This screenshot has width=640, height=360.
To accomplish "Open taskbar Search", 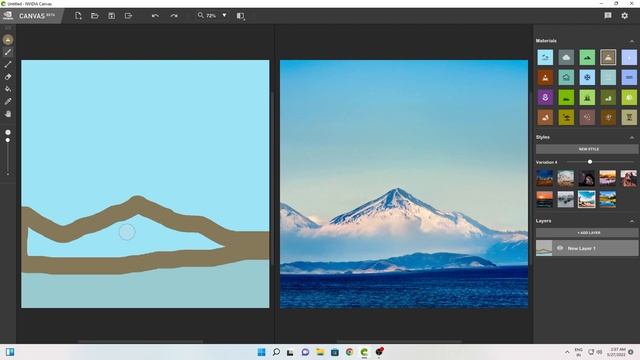I will point(276,352).
